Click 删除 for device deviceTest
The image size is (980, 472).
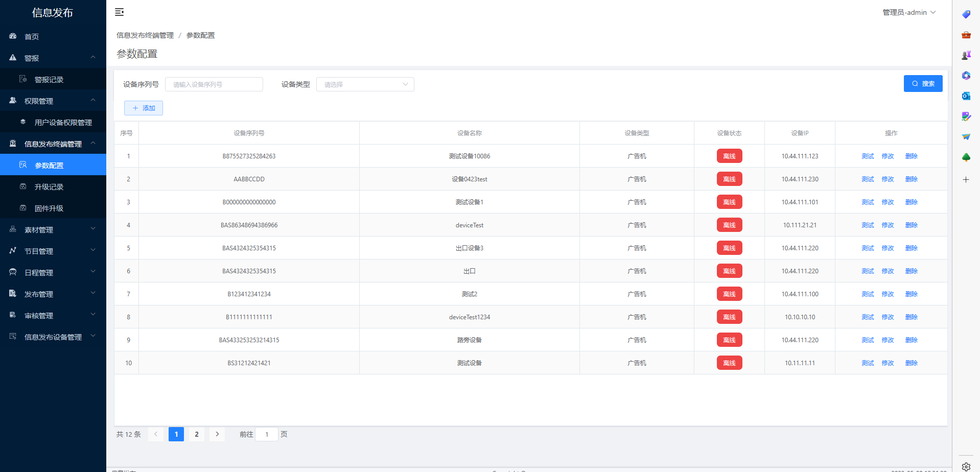912,225
